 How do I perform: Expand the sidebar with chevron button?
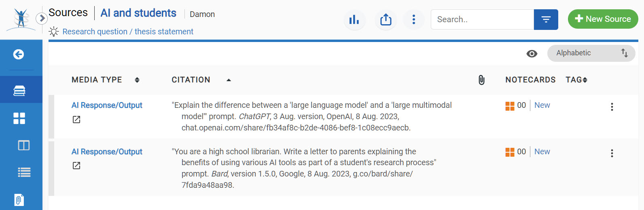tap(41, 18)
